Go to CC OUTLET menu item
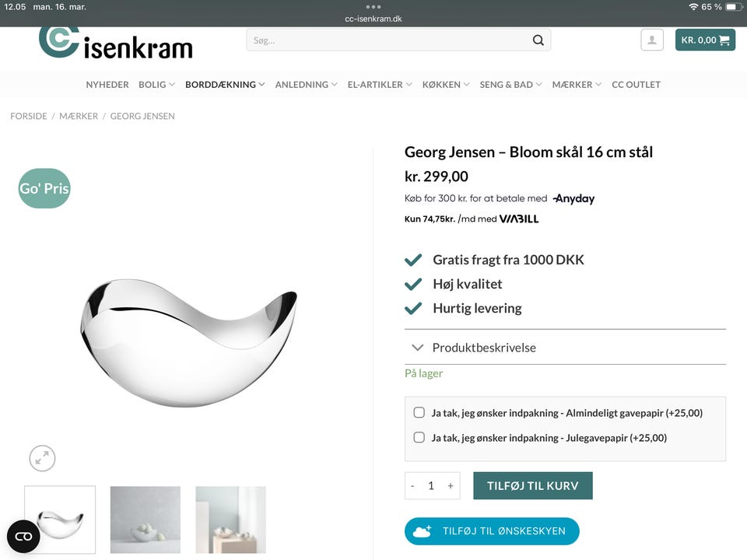 point(636,85)
